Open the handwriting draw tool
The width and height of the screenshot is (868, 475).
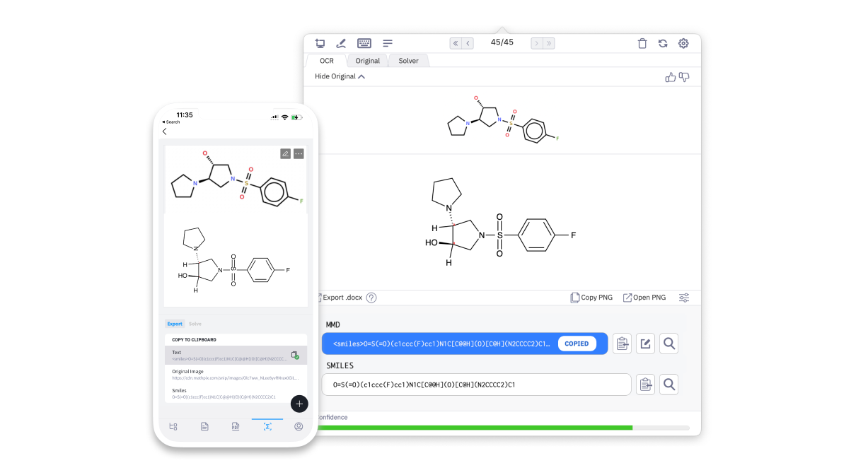coord(341,43)
